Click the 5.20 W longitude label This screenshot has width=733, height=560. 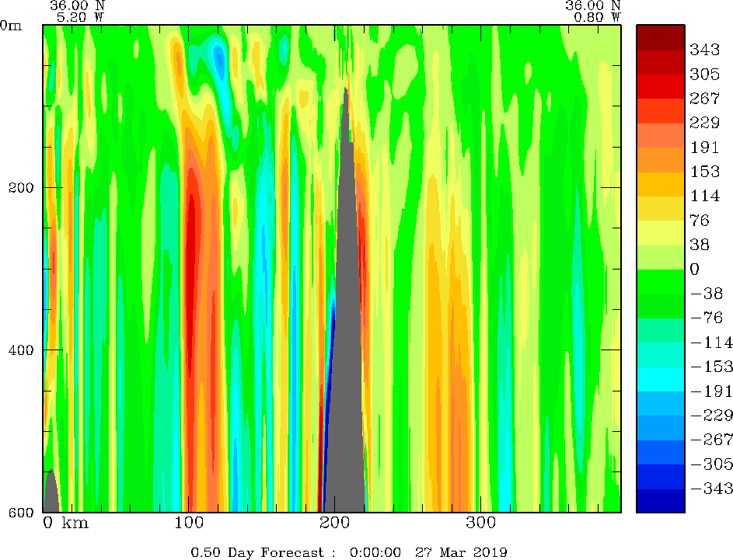[x=80, y=17]
